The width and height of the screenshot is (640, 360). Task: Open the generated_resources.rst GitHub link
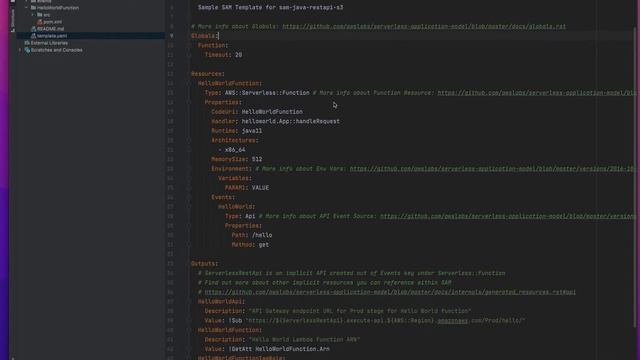pos(390,292)
